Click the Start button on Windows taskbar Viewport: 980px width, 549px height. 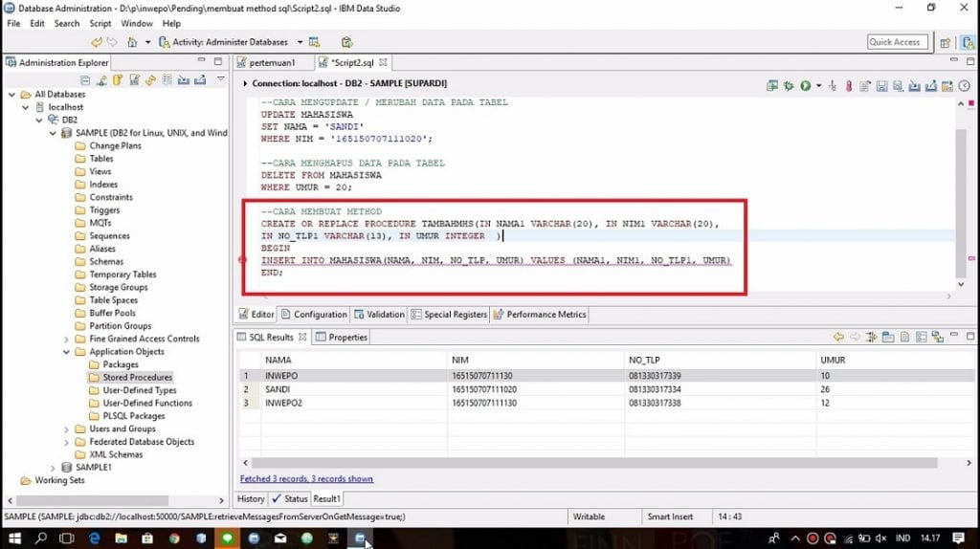click(13, 538)
